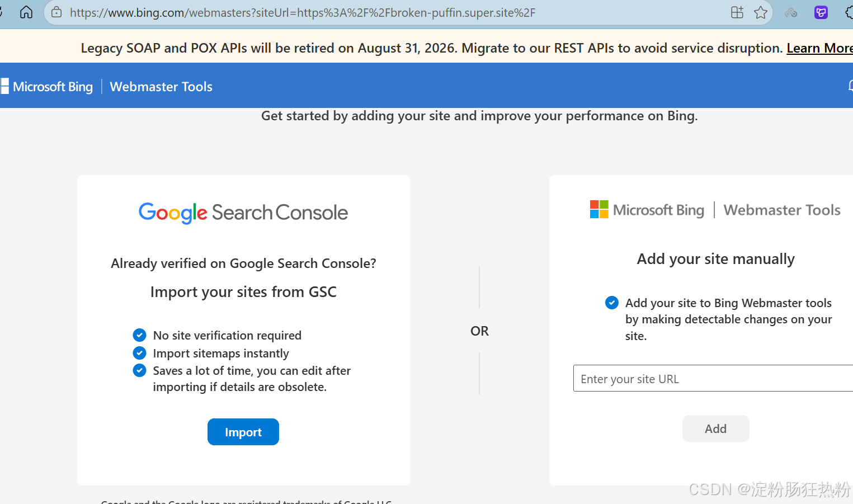Click the Microsoft Bing logo in the blue header
The width and height of the screenshot is (853, 504).
pyautogui.click(x=47, y=87)
